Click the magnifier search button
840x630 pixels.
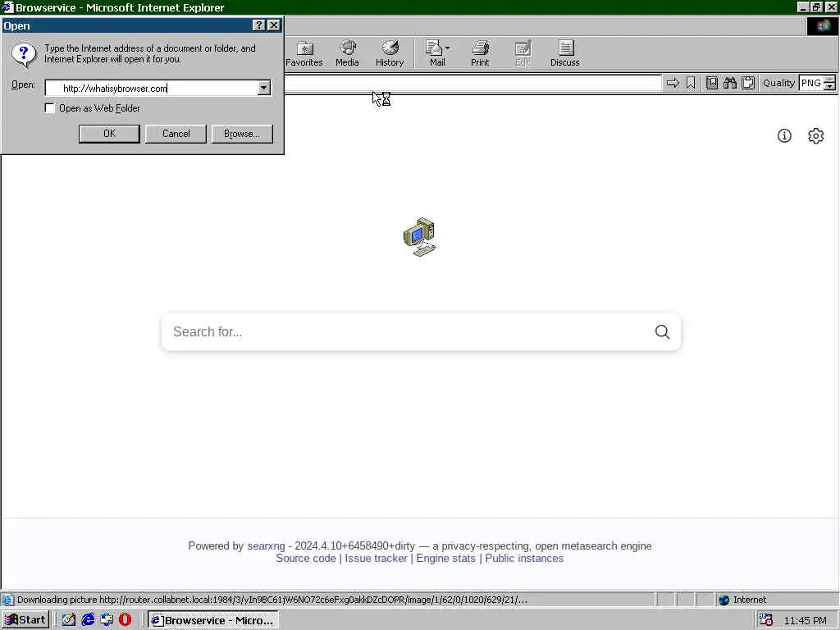(662, 331)
